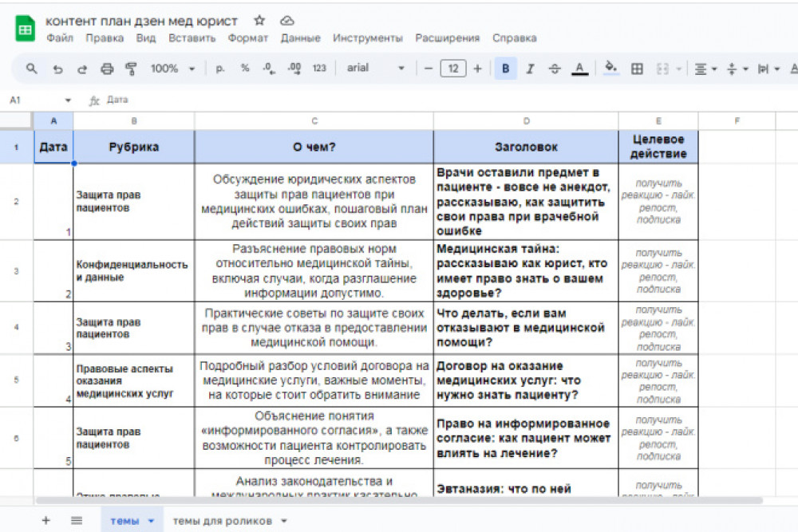Open the Google Sheets home icon
The width and height of the screenshot is (798, 532).
(x=25, y=29)
